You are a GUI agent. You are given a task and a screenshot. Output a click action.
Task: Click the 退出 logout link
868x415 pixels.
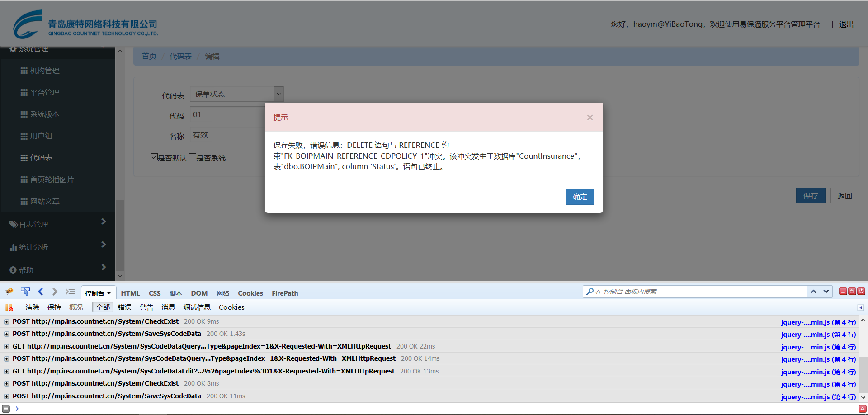(x=846, y=24)
